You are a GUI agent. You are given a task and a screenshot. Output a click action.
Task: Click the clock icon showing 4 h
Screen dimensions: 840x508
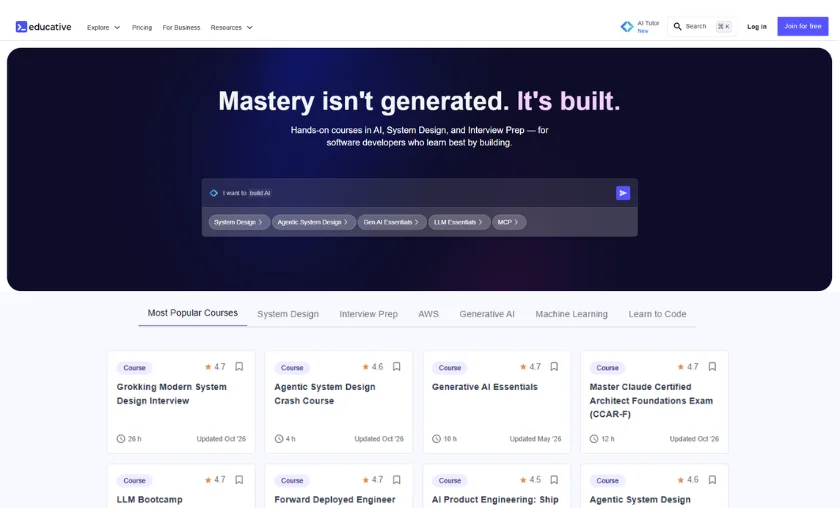coord(279,438)
